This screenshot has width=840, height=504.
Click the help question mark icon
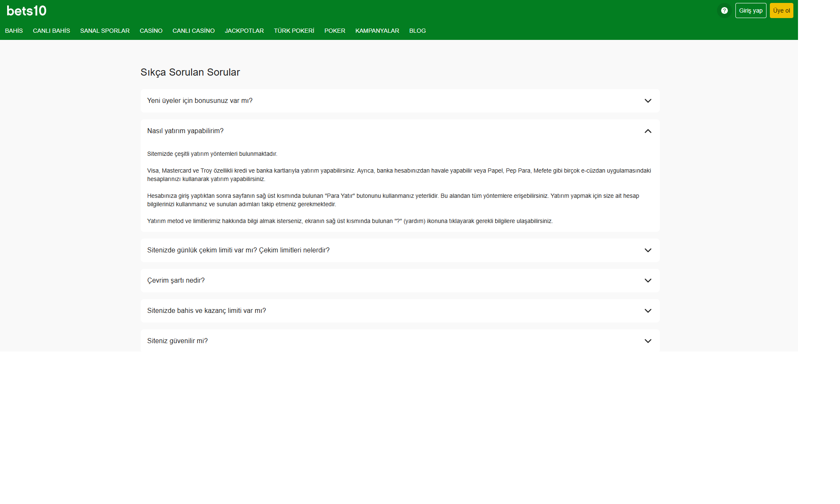pos(724,10)
